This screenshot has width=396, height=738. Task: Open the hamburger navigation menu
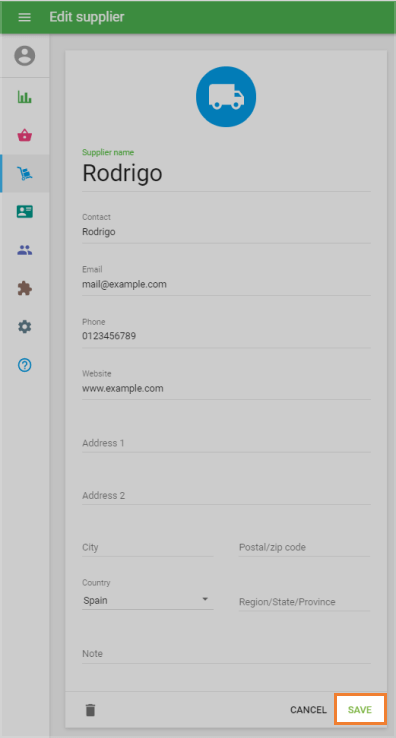pyautogui.click(x=24, y=17)
